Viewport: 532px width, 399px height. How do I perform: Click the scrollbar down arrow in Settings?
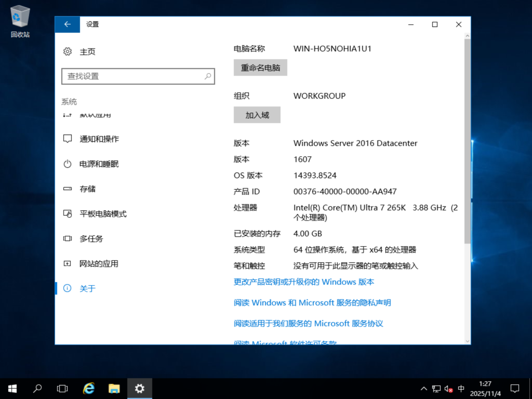(x=467, y=341)
